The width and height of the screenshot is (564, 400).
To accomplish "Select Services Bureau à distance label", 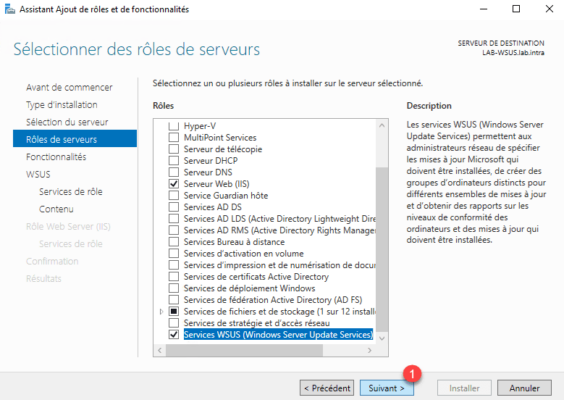I will click(234, 242).
